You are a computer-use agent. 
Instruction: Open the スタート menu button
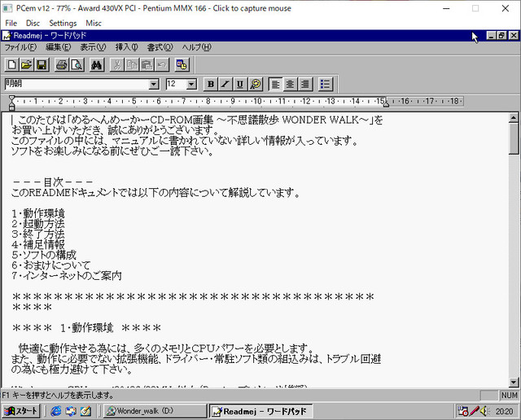(21, 411)
